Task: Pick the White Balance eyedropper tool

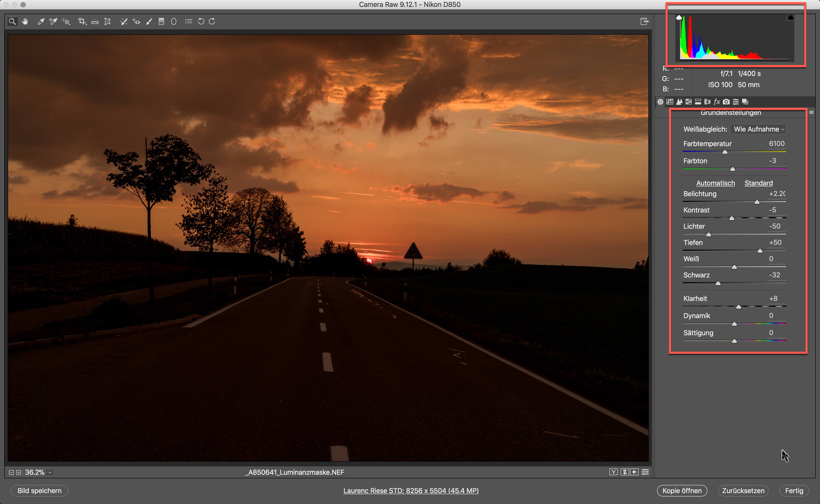Action: [x=41, y=22]
